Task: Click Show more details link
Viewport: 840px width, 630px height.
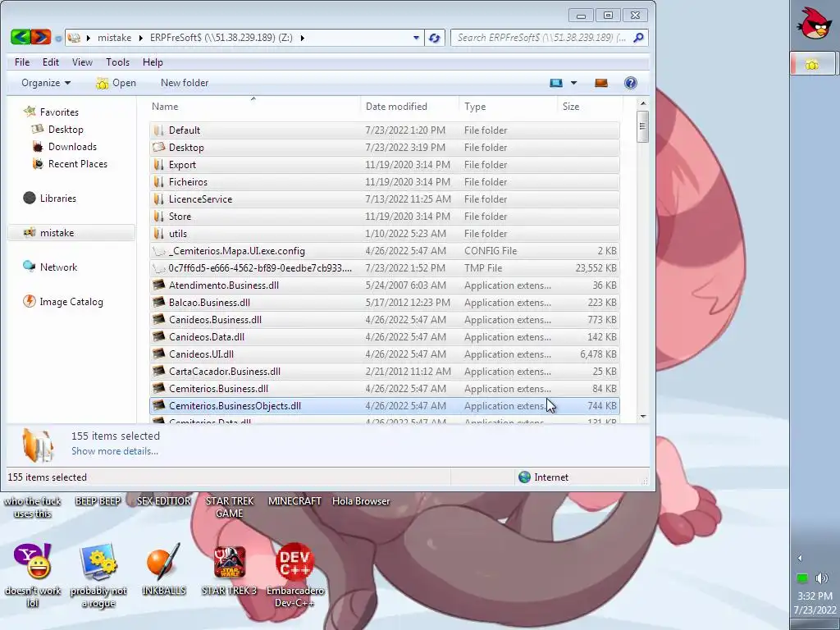Action: (115, 451)
